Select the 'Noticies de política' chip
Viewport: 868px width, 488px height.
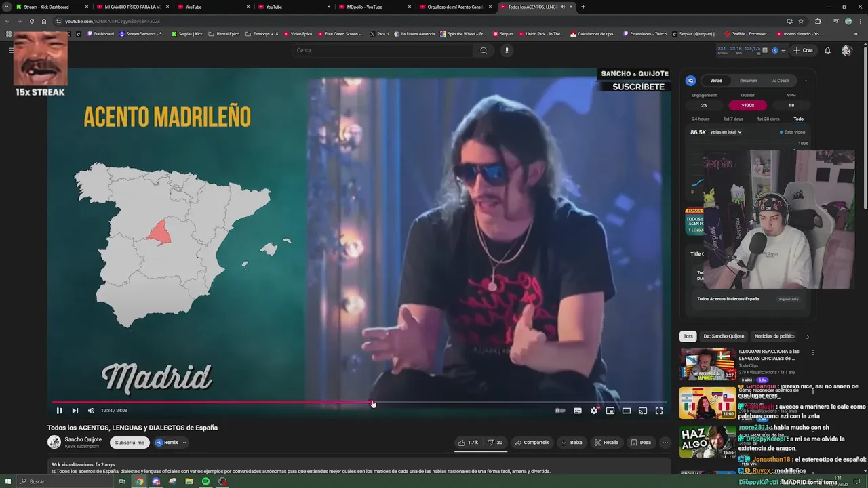[x=775, y=336]
